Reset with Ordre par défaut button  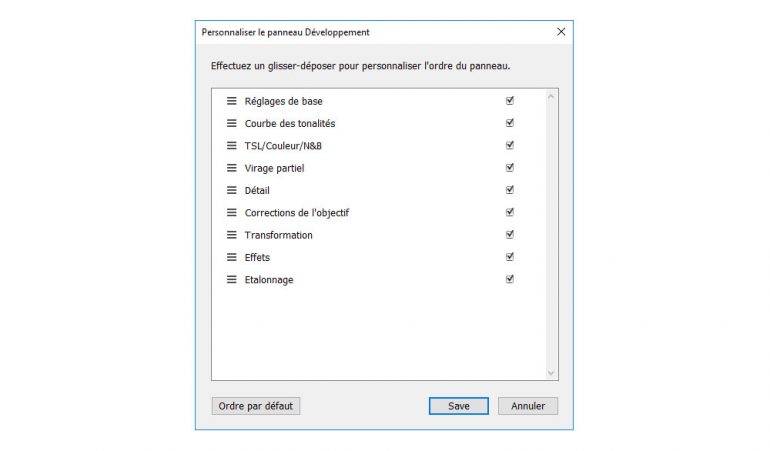click(x=256, y=406)
